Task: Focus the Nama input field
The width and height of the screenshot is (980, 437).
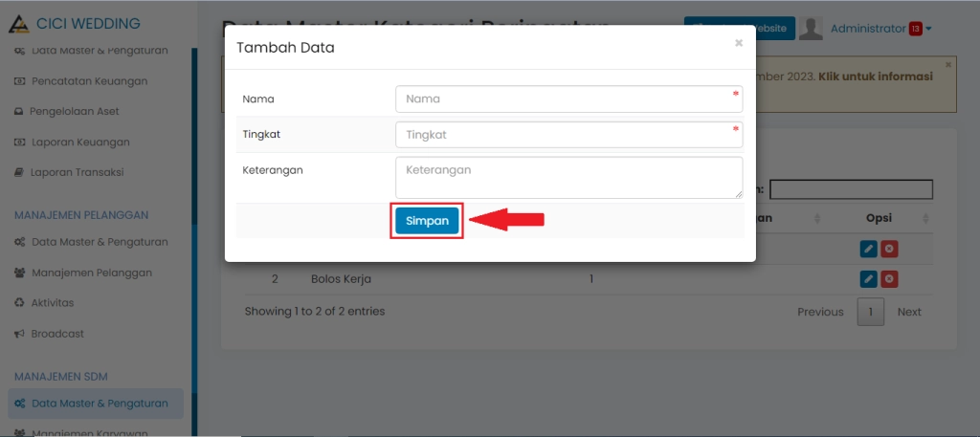Action: [568, 98]
